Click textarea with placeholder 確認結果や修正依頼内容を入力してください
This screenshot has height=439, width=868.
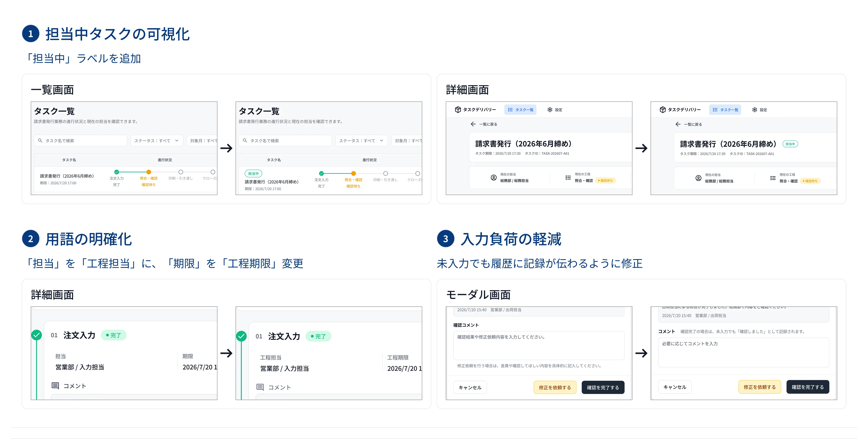tap(539, 345)
